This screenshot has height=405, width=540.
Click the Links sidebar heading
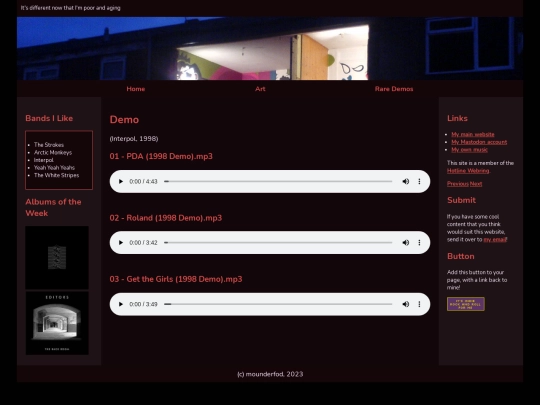(457, 118)
